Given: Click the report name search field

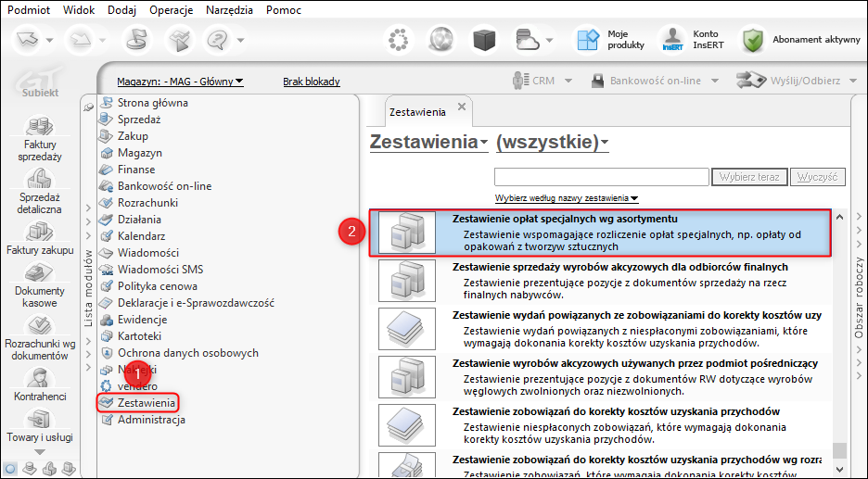Looking at the screenshot, I should (602, 177).
